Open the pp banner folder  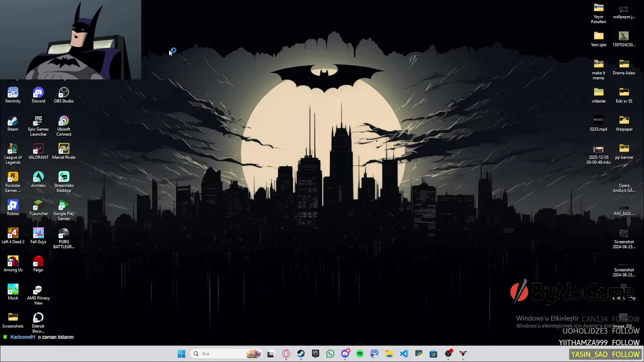click(x=624, y=151)
